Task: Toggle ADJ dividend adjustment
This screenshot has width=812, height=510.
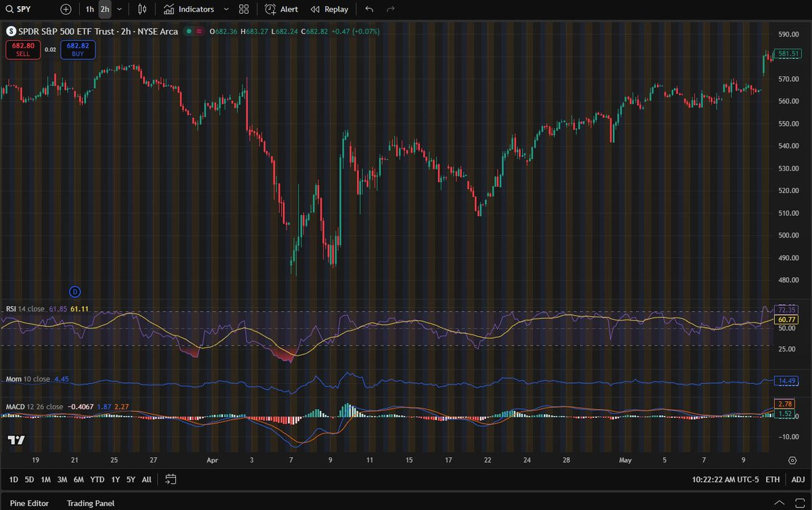Action: tap(798, 480)
